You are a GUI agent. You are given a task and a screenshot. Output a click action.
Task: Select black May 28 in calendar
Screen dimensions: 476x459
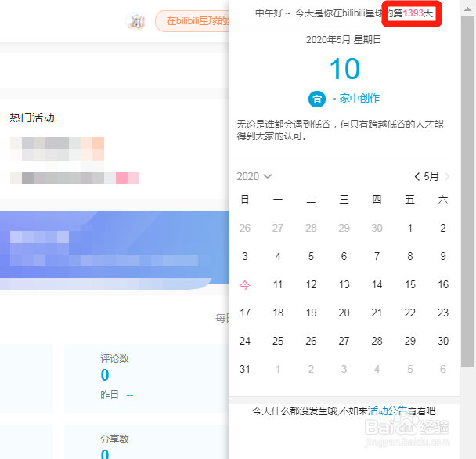377,342
